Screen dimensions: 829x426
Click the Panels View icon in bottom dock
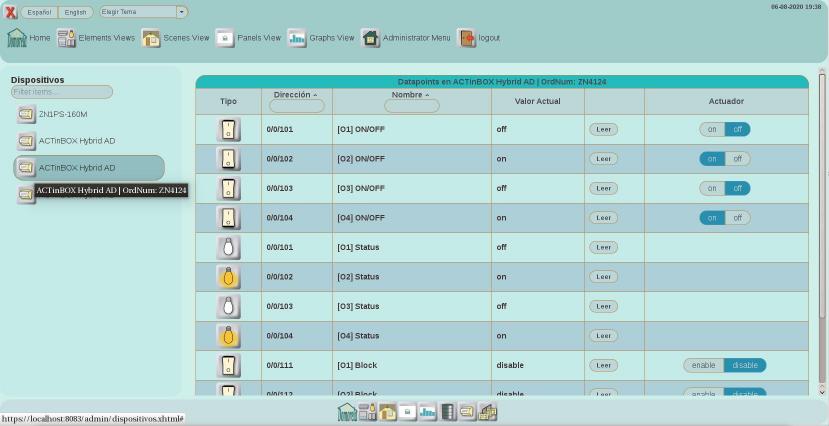point(407,412)
